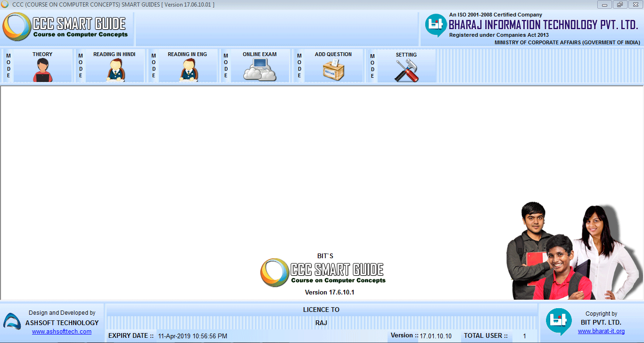Click the CCC Smart Guide header logo
The image size is (644, 343).
click(x=65, y=27)
